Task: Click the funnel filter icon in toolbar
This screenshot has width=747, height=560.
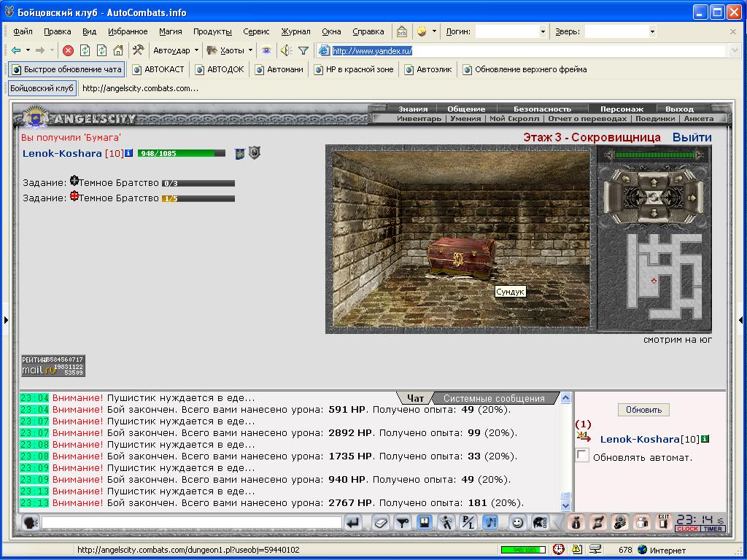Action: [303, 50]
